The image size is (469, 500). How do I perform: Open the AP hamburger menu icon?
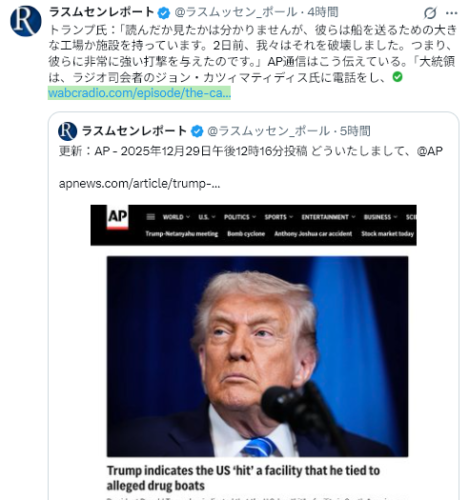(151, 217)
